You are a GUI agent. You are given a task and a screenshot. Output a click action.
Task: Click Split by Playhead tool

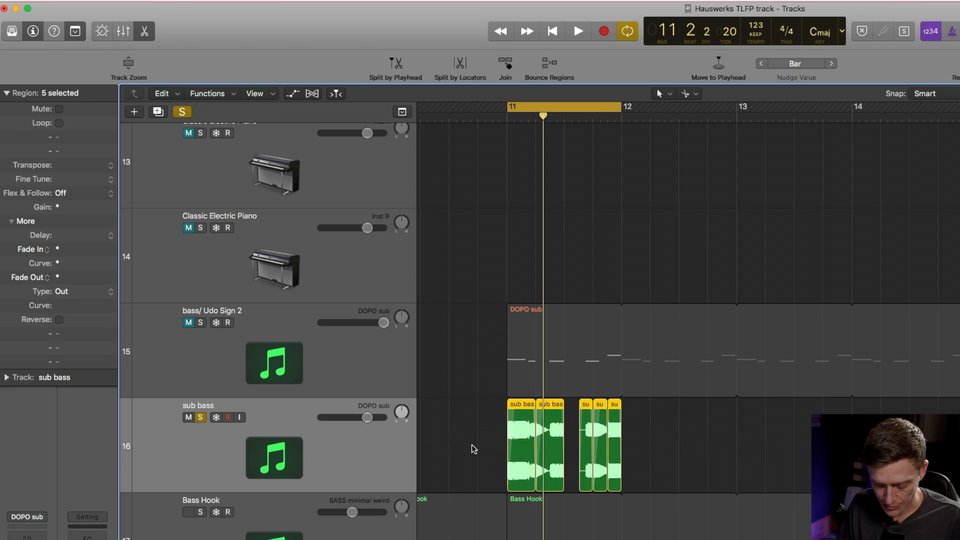(396, 62)
